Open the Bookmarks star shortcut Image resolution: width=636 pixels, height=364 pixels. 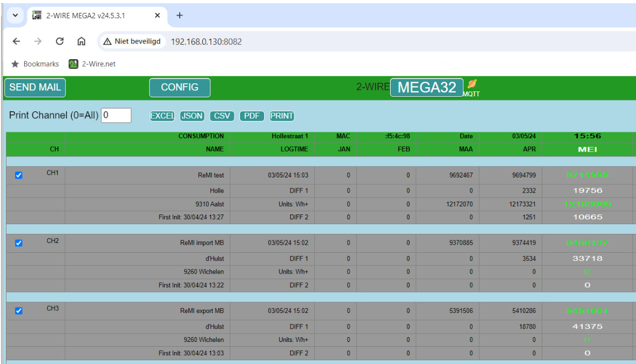[36, 64]
